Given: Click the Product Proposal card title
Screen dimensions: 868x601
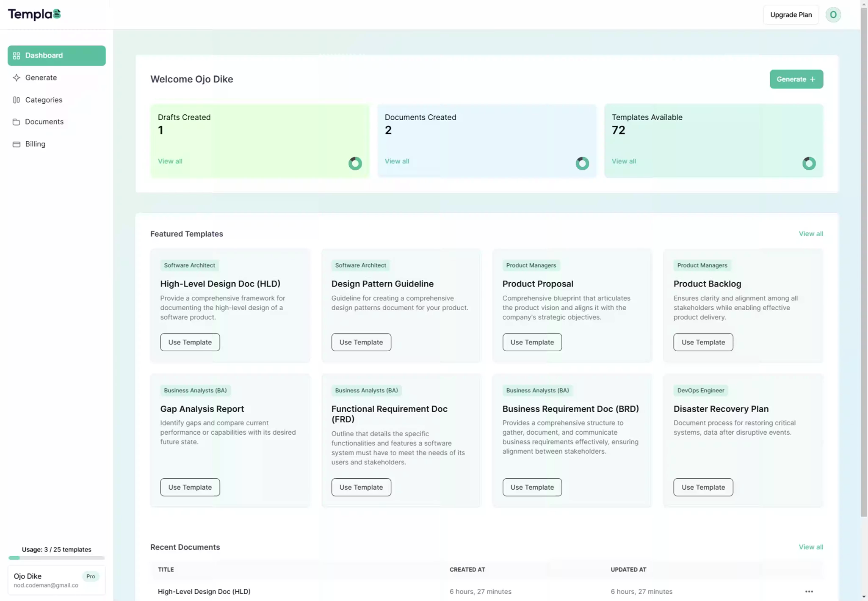Looking at the screenshot, I should (538, 284).
